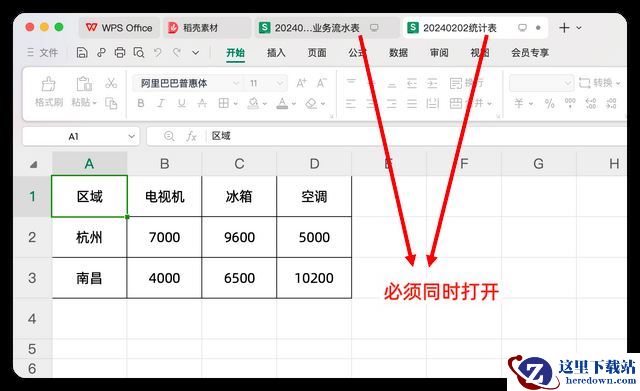Add a new tab with plus button
640x391 pixels.
(x=564, y=28)
